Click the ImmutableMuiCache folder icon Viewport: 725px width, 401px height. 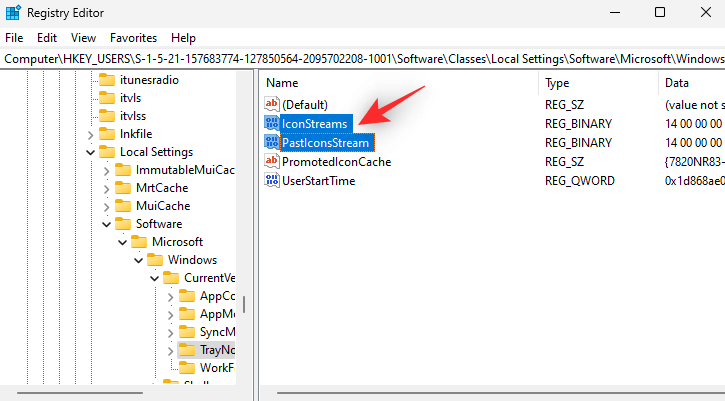coord(123,170)
